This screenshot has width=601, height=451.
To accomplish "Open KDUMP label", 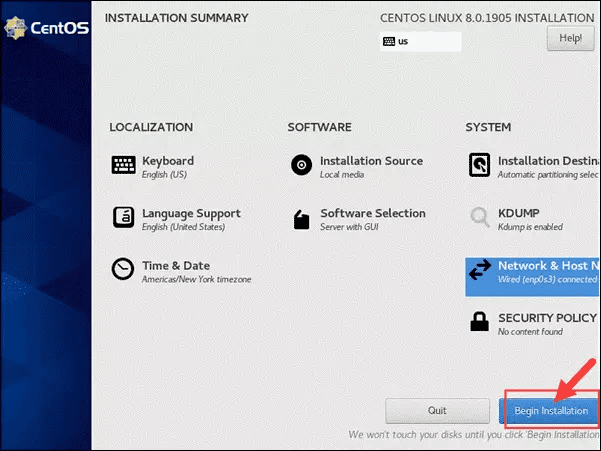I will [x=519, y=213].
